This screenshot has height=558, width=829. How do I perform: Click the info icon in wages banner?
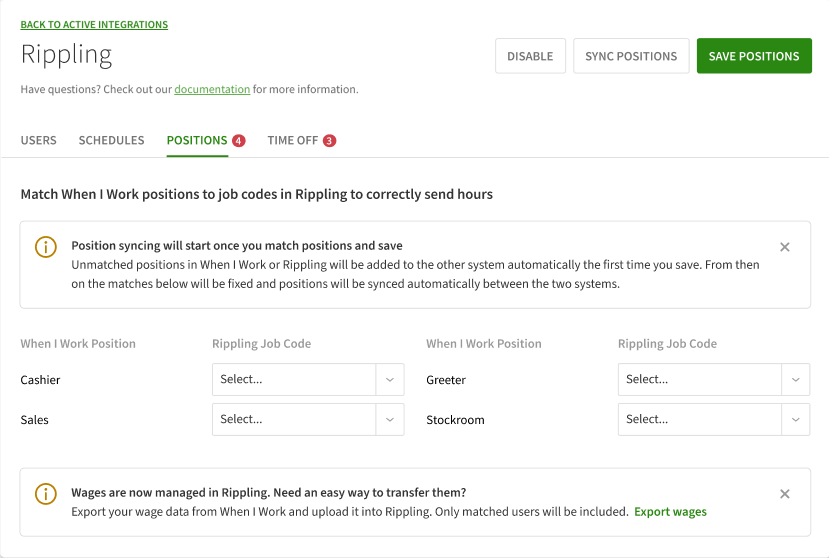point(46,494)
